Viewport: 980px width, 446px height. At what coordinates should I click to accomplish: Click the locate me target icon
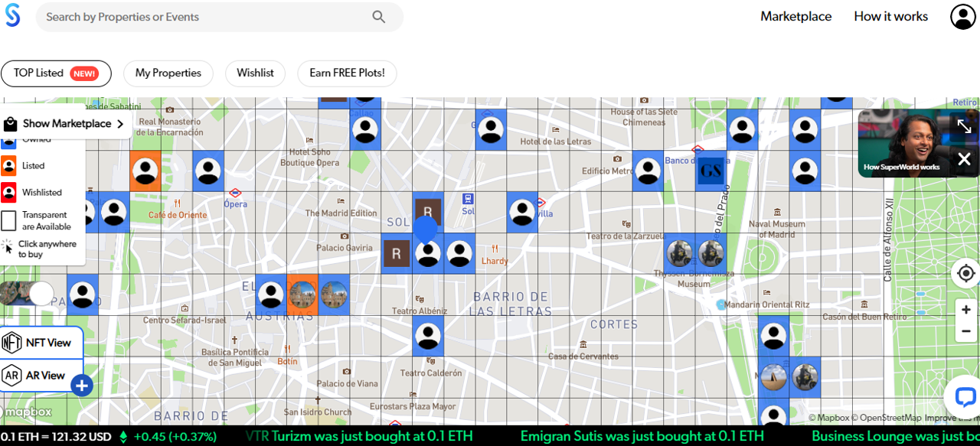coord(965,273)
